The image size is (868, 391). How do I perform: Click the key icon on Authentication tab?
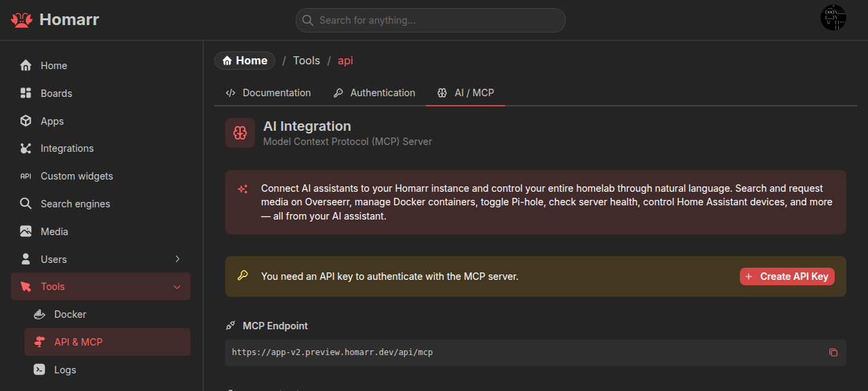click(x=338, y=93)
